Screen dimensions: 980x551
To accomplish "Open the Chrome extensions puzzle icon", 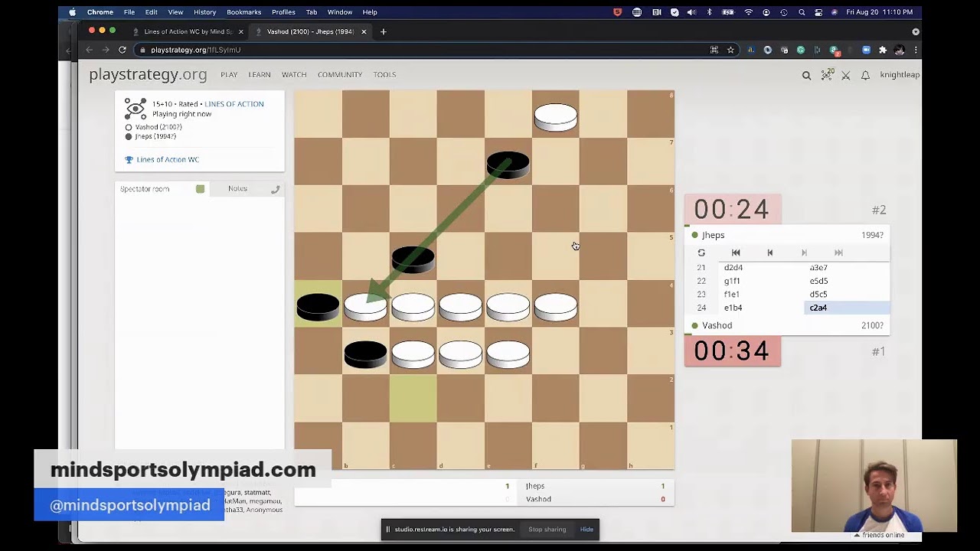I will [883, 50].
